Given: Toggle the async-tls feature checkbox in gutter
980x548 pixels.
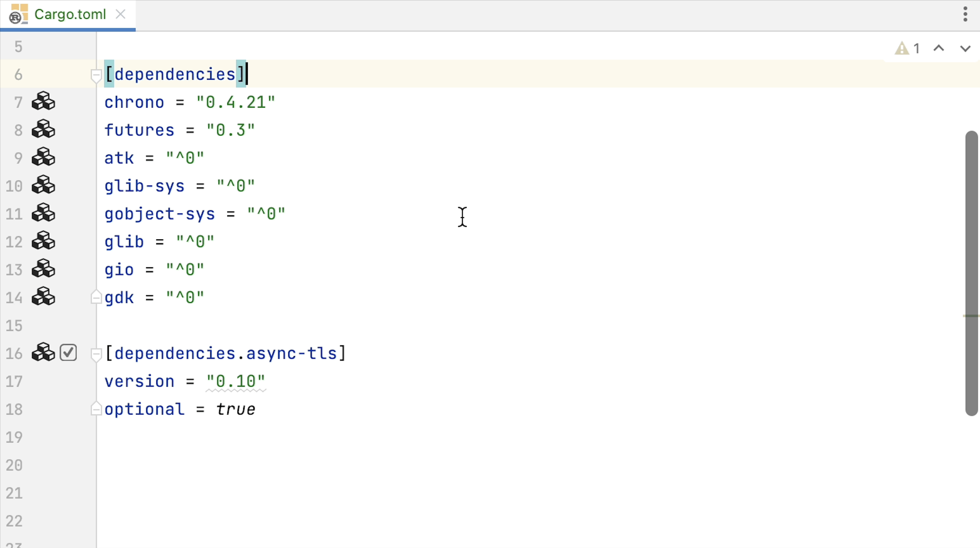Looking at the screenshot, I should (68, 353).
